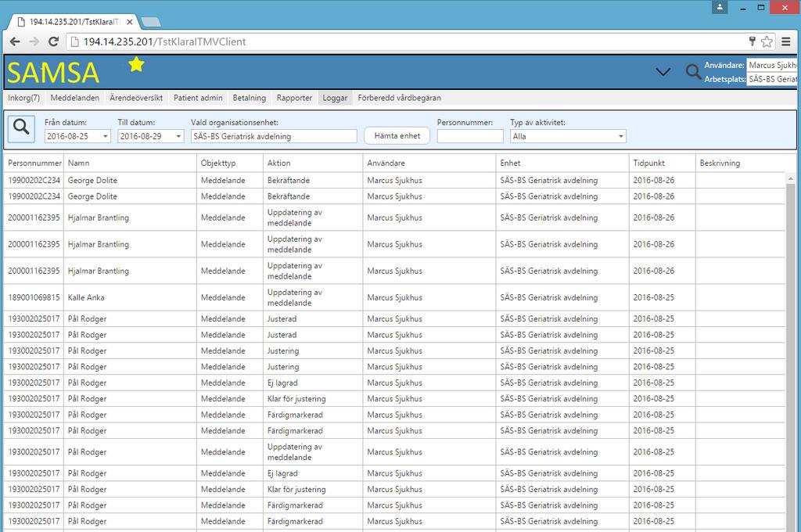Expand the Typ av aktivitet dropdown
The height and width of the screenshot is (532, 801).
click(620, 136)
